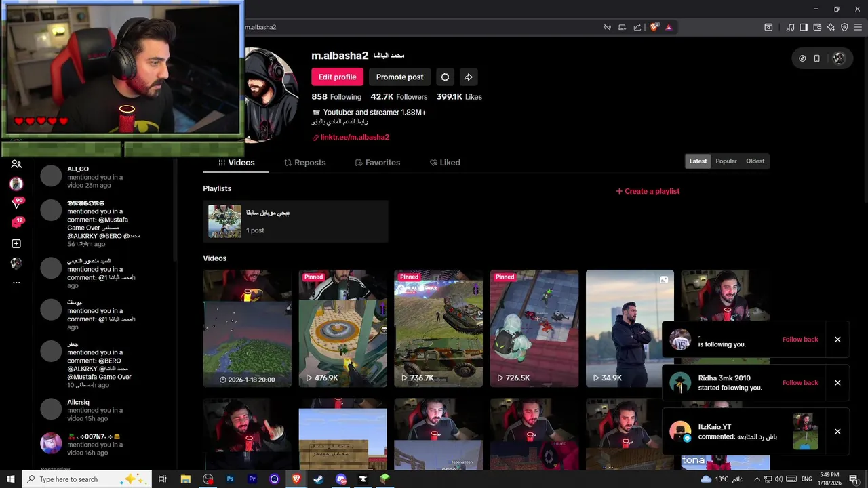Click the browser address bar URL

(x=260, y=27)
